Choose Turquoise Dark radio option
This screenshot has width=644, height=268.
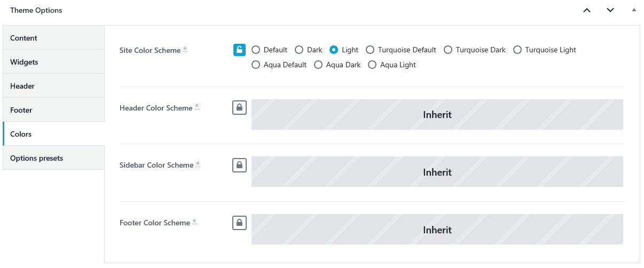pyautogui.click(x=448, y=50)
